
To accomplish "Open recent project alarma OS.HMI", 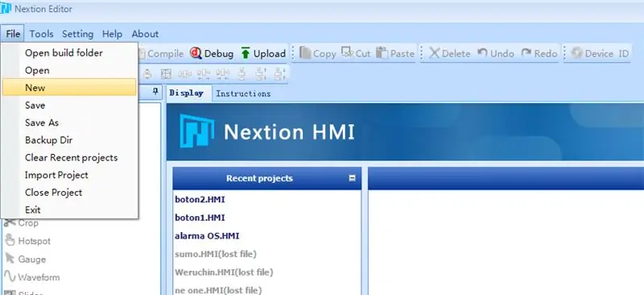I will [207, 236].
